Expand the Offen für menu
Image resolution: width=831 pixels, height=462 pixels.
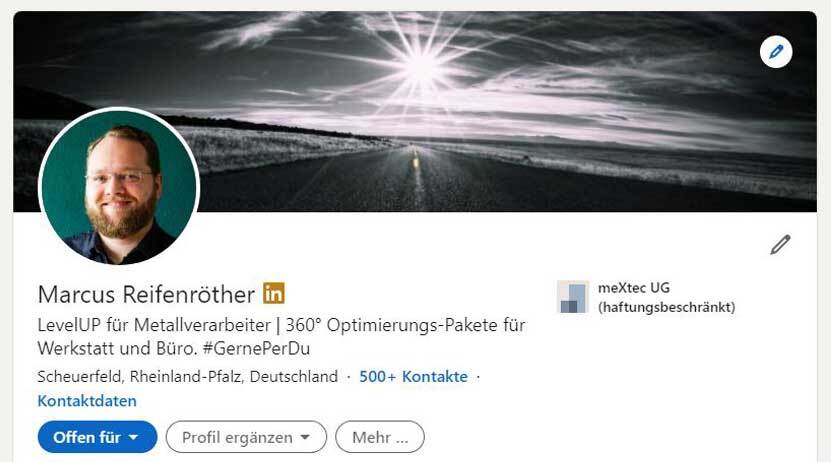(98, 437)
